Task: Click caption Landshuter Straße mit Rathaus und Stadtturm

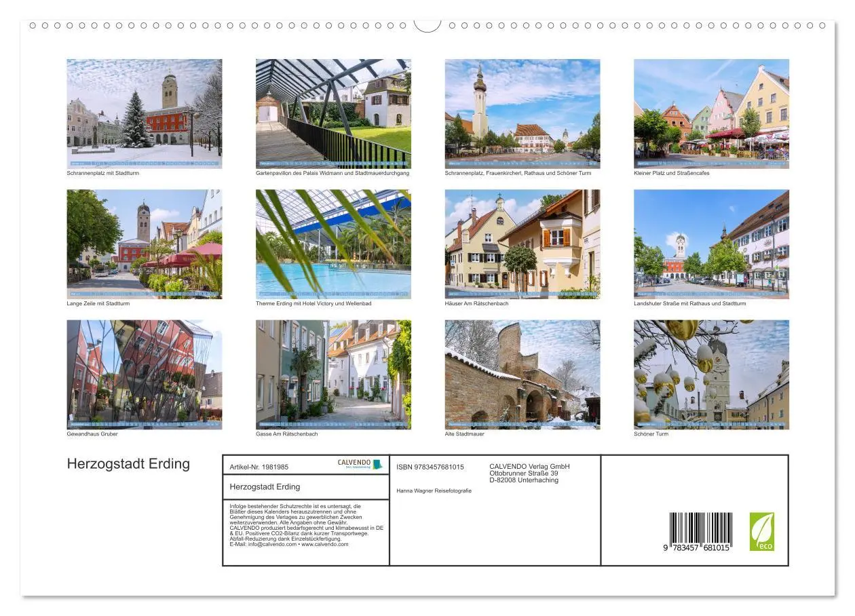Action: coord(689,303)
